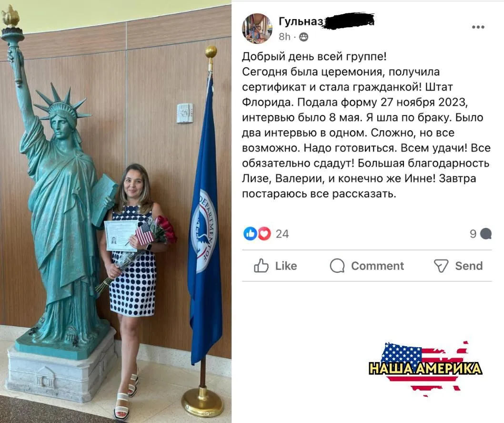Screen dimensions: 504x423
Task: Click the red heart reaction icon
Action: [264, 234]
